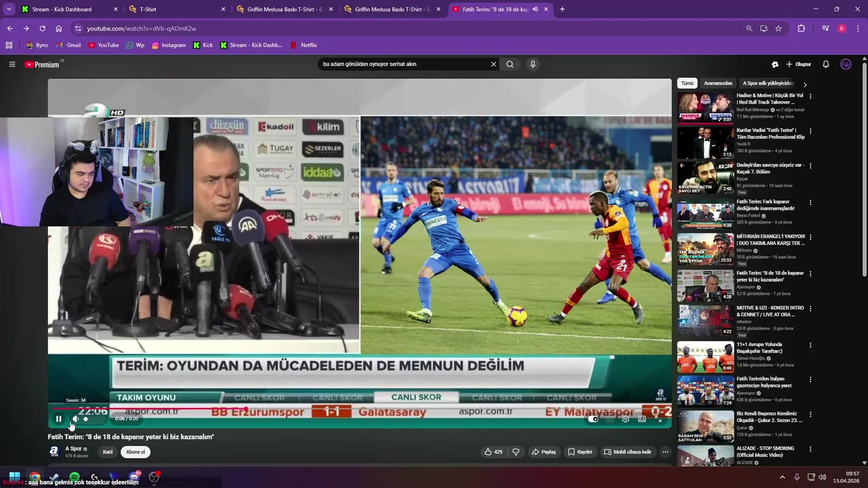Open the Chrome extensions puzzle icon
Screen dimensions: 868x488
pos(802,28)
